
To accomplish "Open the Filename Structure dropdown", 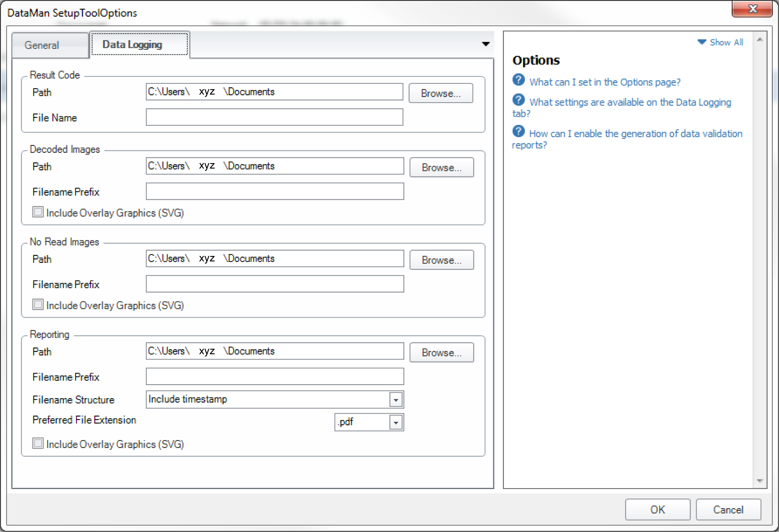I will [396, 400].
